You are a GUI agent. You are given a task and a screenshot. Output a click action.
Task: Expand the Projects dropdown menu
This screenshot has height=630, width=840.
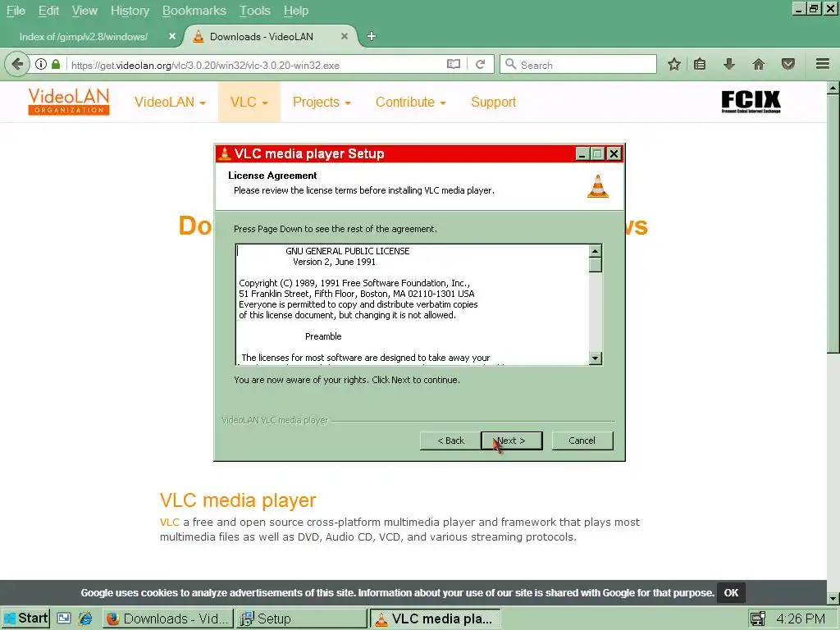pyautogui.click(x=322, y=102)
